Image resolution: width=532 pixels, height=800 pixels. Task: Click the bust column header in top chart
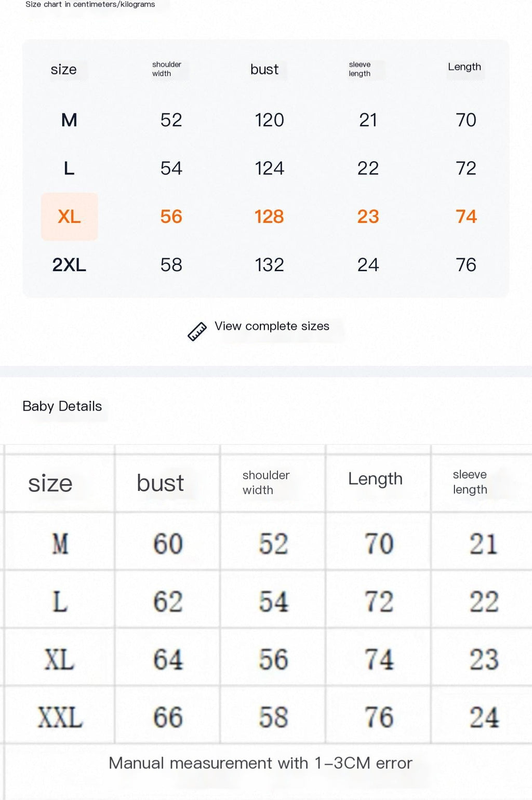coord(264,69)
